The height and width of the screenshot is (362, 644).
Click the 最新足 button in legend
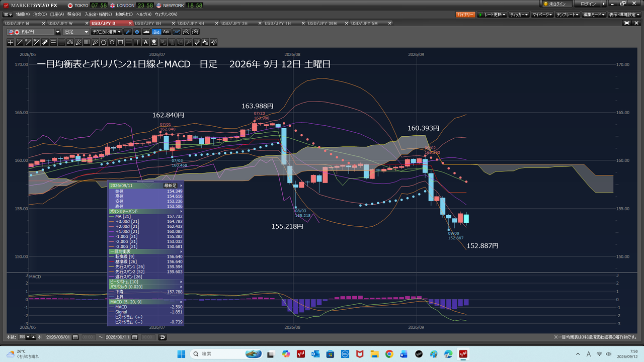tap(170, 186)
